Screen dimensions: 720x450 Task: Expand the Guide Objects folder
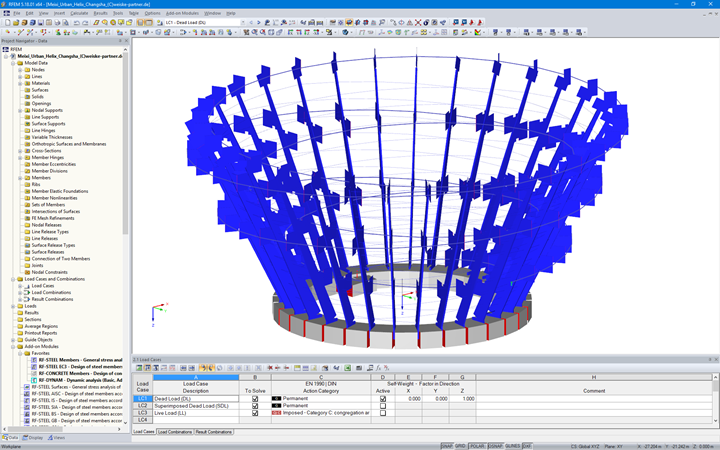(x=13, y=340)
